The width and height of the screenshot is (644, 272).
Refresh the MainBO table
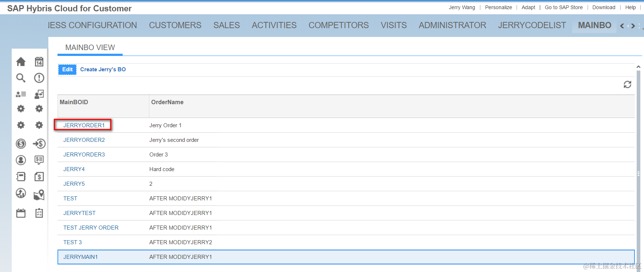point(628,84)
